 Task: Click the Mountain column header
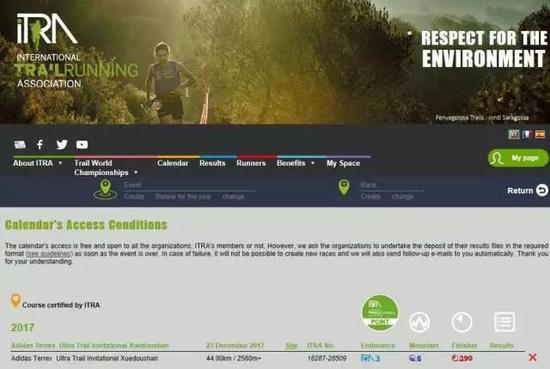tap(423, 345)
